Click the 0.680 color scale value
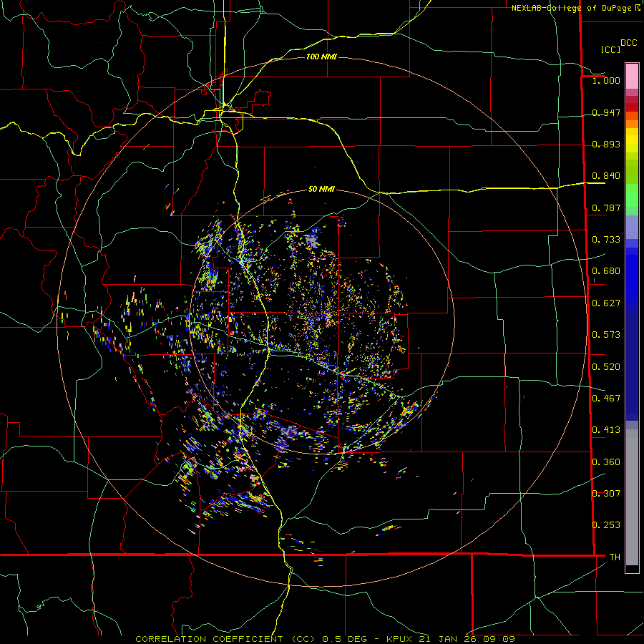The height and width of the screenshot is (644, 644). point(606,271)
